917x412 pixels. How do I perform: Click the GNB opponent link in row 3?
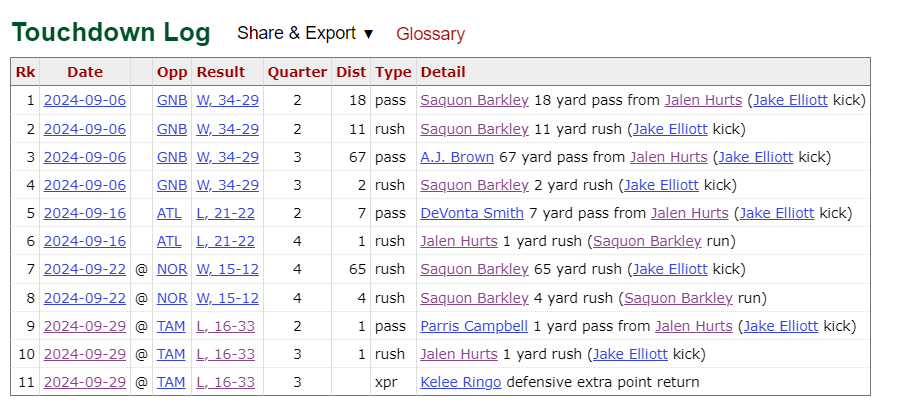coord(172,157)
